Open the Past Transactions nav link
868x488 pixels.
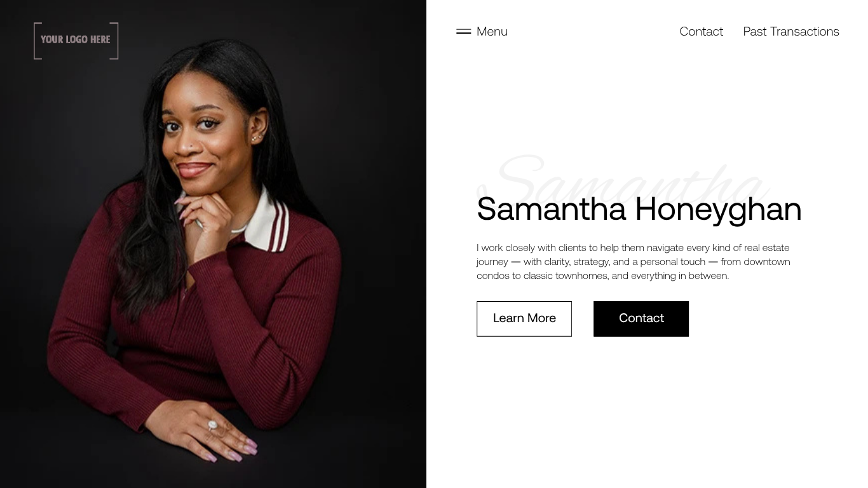791,32
